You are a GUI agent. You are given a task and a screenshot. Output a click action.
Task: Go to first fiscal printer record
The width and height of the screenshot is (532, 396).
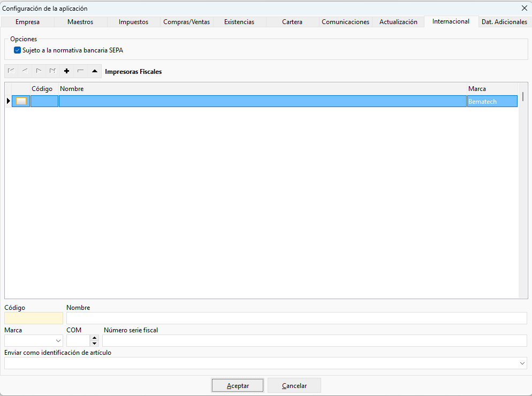click(x=11, y=71)
